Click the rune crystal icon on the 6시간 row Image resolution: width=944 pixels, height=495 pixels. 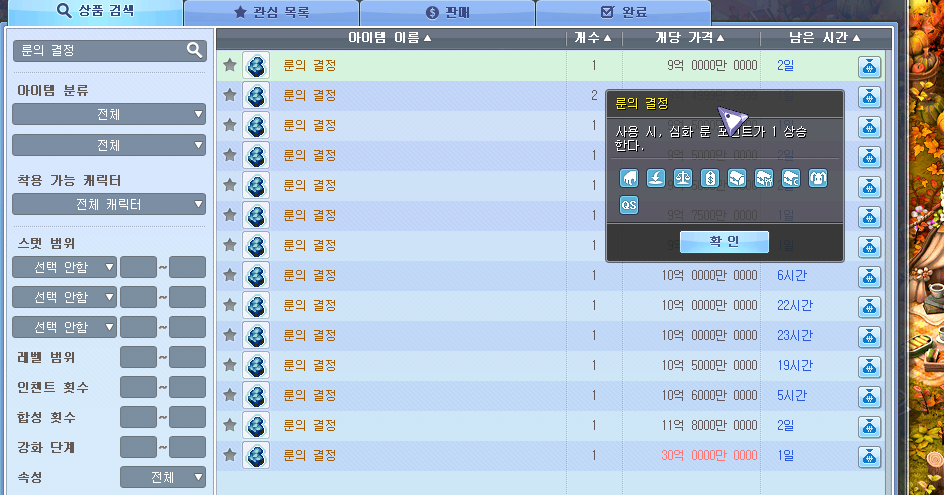[256, 276]
